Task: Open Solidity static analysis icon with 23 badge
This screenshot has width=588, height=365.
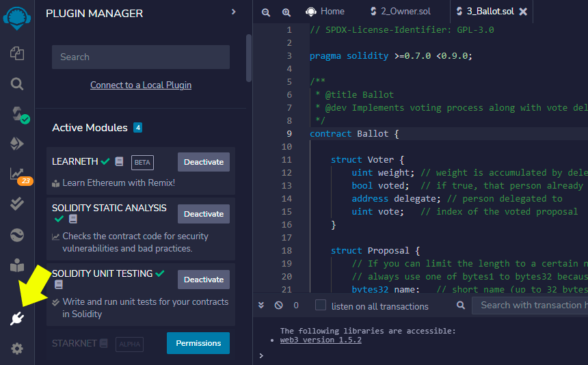Action: click(20, 176)
